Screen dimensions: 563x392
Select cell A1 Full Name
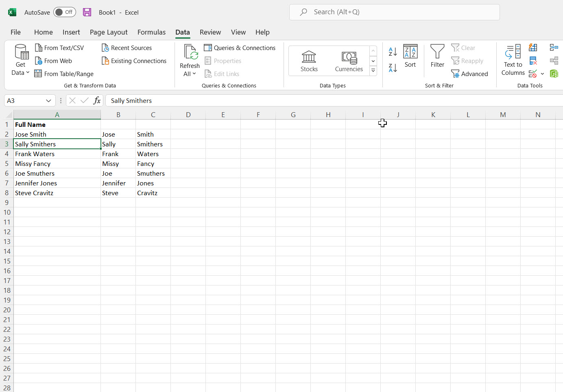57,124
